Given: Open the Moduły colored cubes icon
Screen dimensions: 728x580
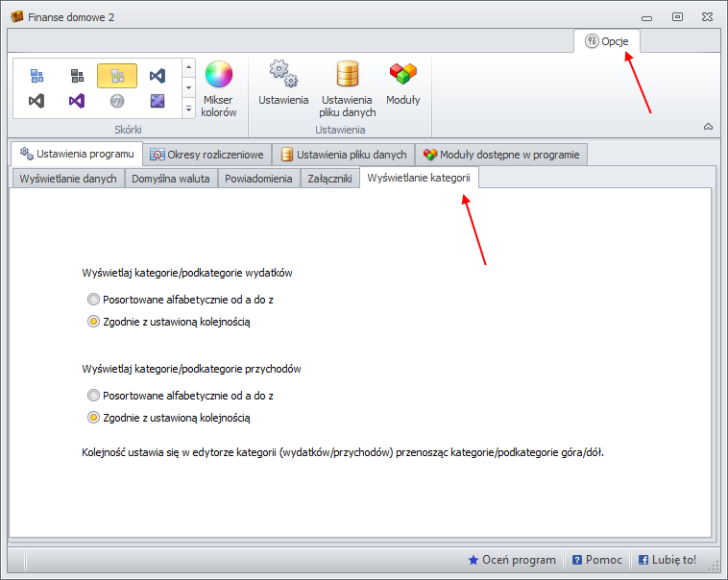Looking at the screenshot, I should click(402, 75).
